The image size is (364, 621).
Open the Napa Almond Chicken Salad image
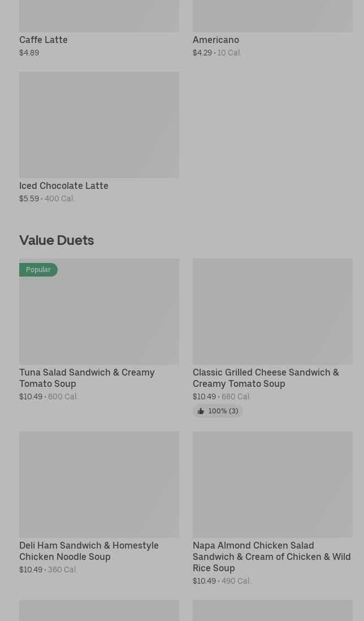click(272, 485)
